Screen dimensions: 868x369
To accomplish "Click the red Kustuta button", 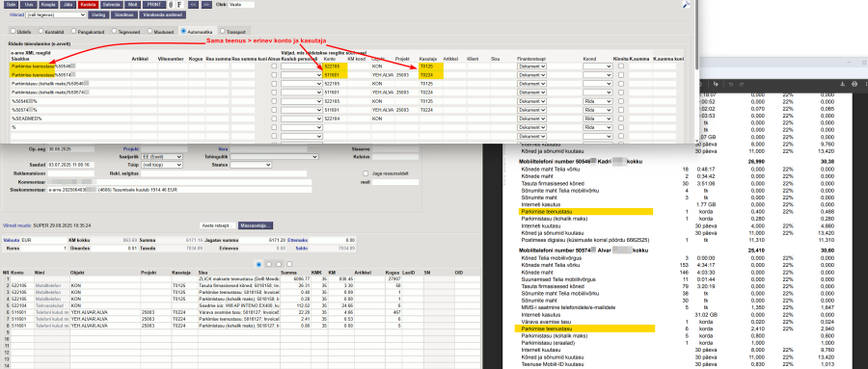I will point(87,5).
